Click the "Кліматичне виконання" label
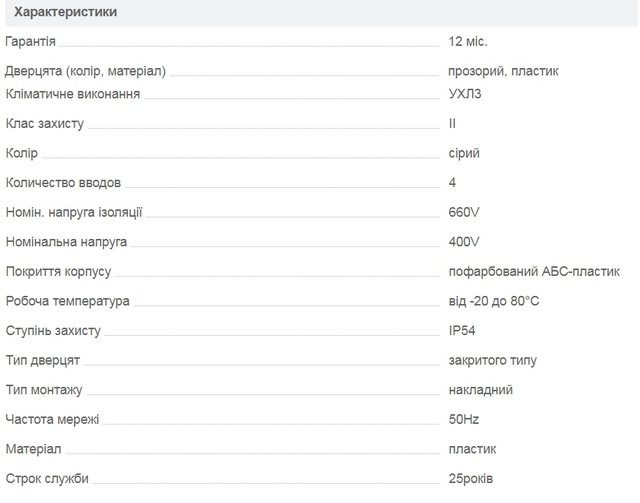 (x=73, y=94)
